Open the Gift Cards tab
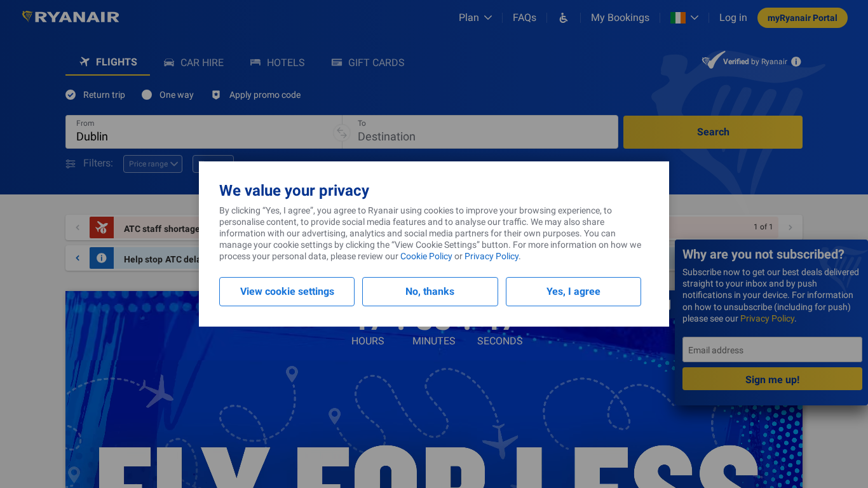 coord(368,62)
